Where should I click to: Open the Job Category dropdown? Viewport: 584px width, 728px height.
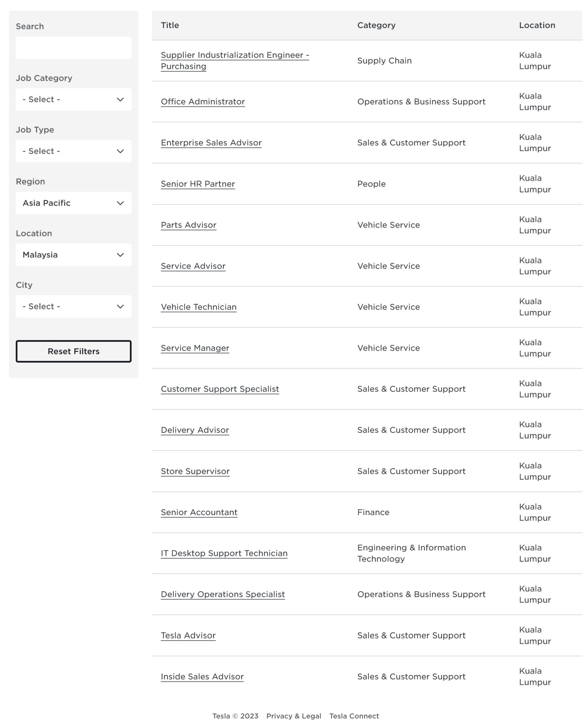(74, 99)
